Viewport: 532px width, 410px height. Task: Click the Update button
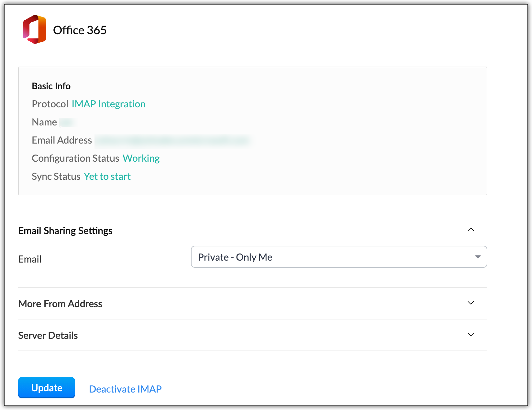47,387
